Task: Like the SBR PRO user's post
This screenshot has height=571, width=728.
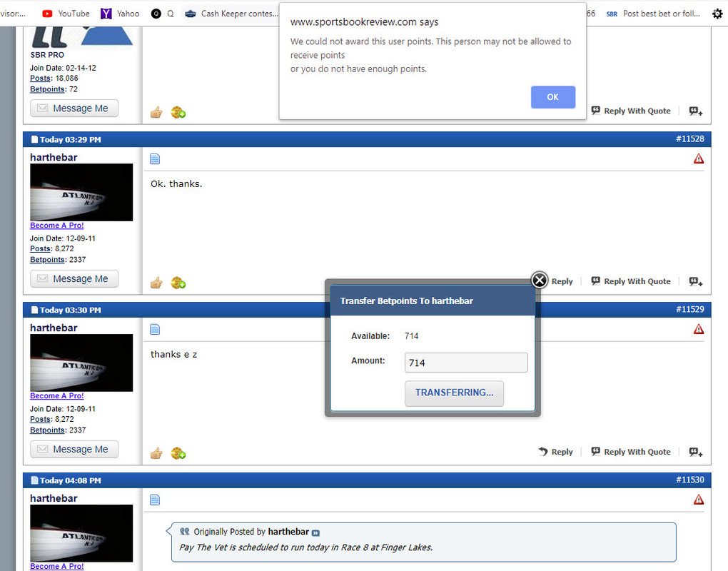Action: pyautogui.click(x=156, y=112)
